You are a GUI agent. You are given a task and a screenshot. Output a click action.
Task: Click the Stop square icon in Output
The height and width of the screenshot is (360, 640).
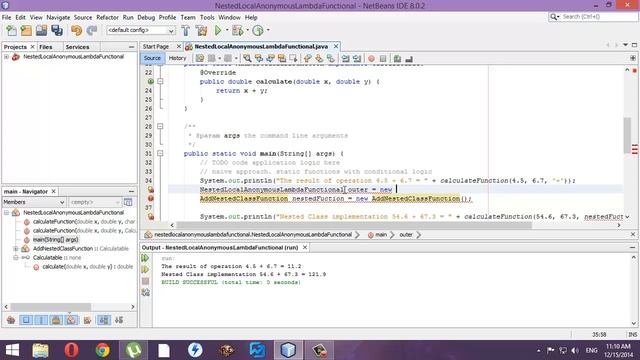145,281
